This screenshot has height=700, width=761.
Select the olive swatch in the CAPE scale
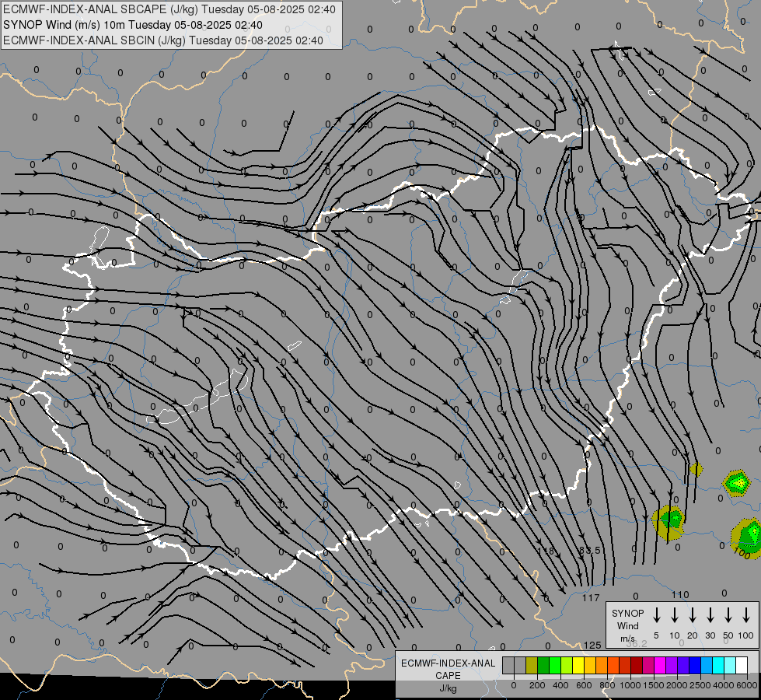532,666
